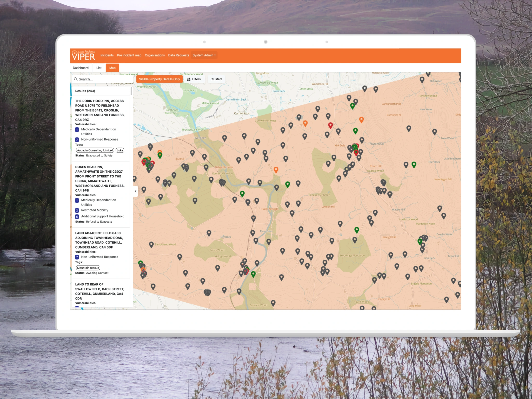Click the red map pin near Cumwhitton Moss
Image resolution: width=532 pixels, height=399 pixels.
330,125
